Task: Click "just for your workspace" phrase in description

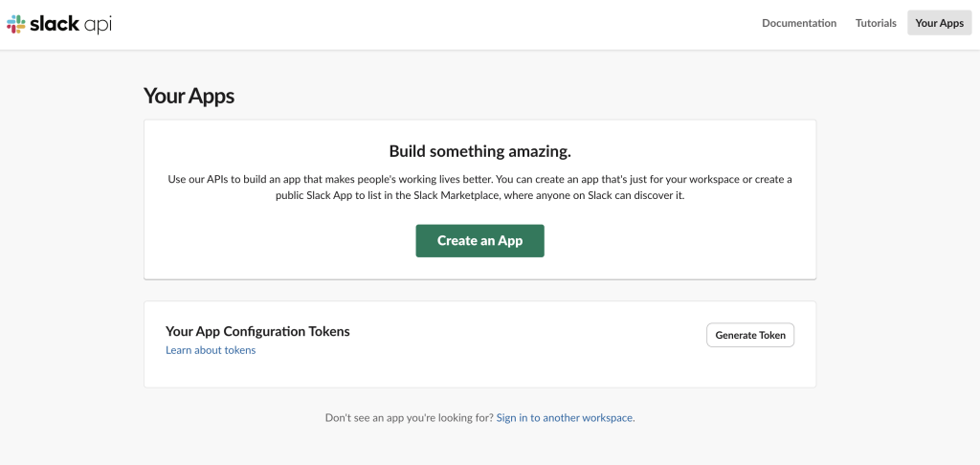Action: 662,180
